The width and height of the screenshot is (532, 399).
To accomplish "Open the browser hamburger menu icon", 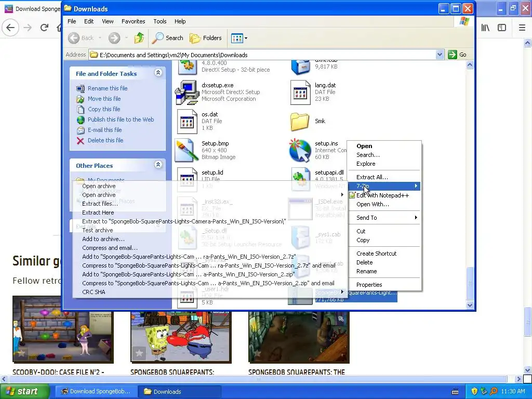I will 522,28.
